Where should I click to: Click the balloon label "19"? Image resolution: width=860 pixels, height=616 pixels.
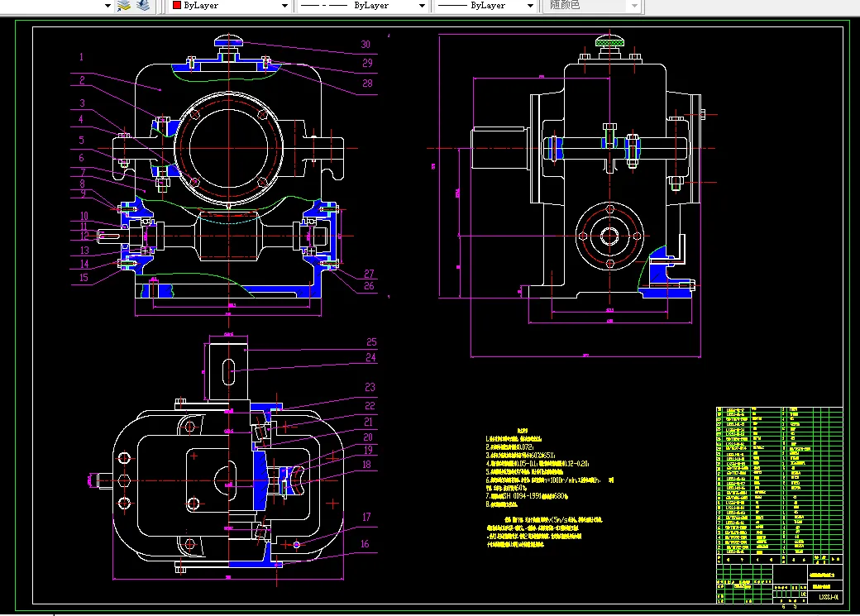coord(368,451)
